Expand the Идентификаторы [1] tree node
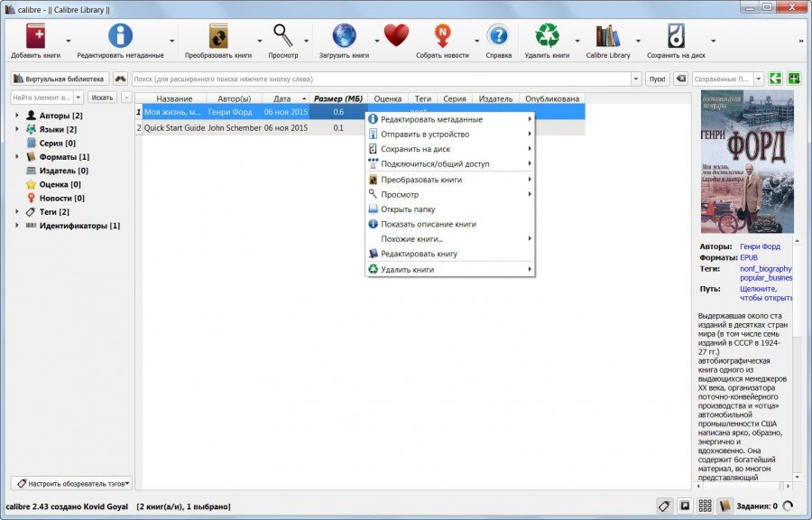This screenshot has width=812, height=520. pos(17,226)
